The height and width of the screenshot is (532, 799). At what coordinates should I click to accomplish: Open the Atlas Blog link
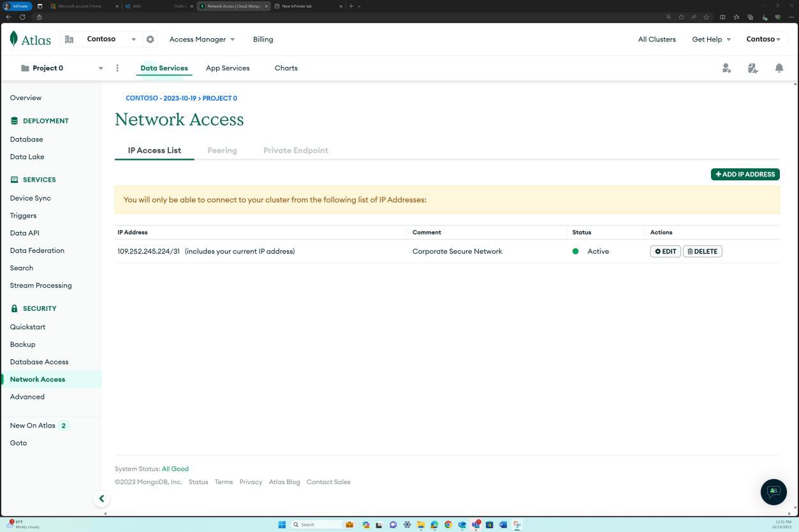(x=284, y=482)
